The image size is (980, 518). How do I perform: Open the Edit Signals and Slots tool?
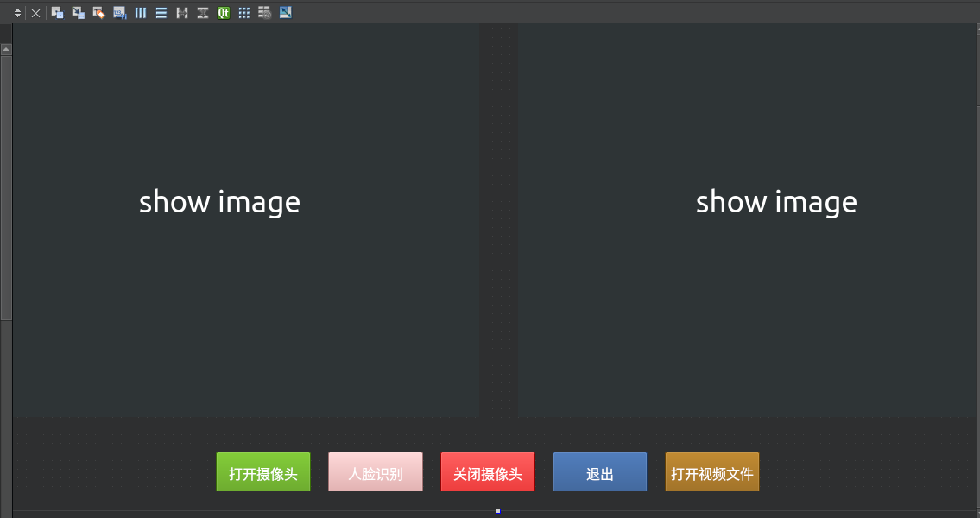[x=77, y=13]
